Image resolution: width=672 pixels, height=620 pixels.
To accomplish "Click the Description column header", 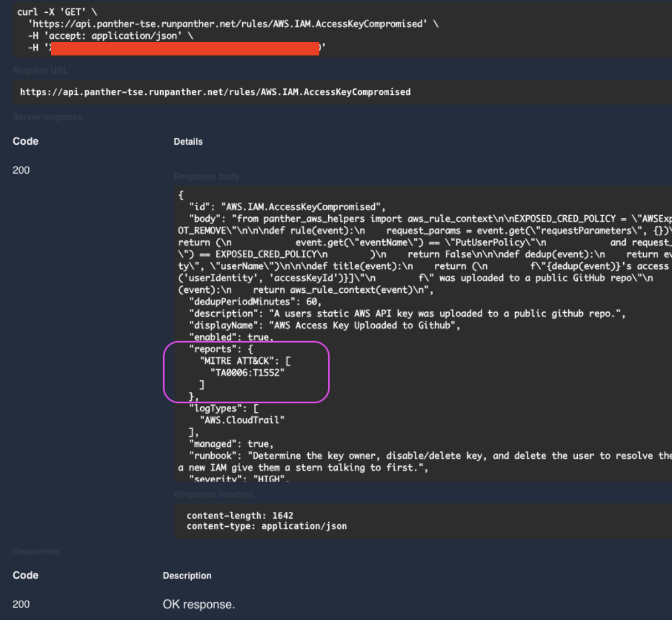I will [x=187, y=576].
